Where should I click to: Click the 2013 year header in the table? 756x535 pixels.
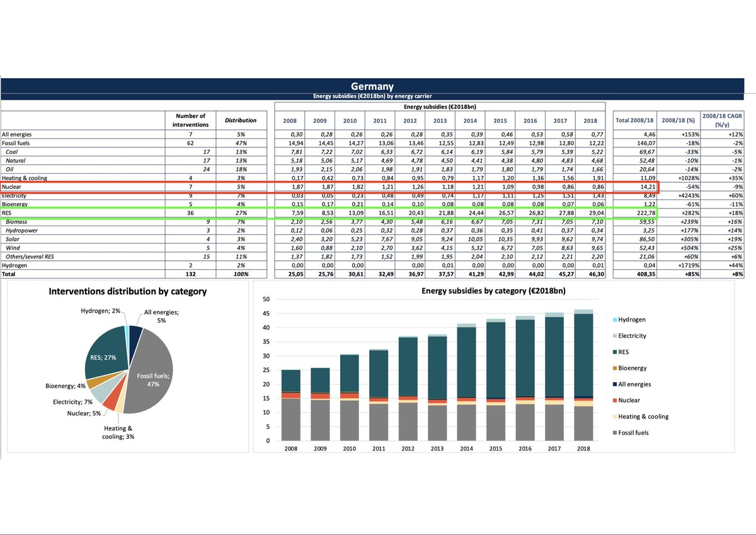[x=440, y=120]
